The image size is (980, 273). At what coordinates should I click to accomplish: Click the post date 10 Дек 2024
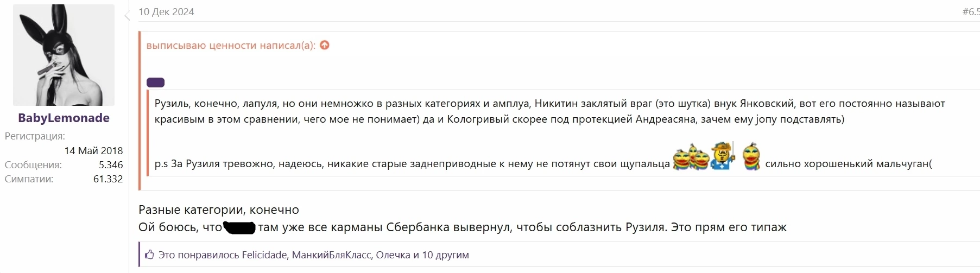(166, 12)
